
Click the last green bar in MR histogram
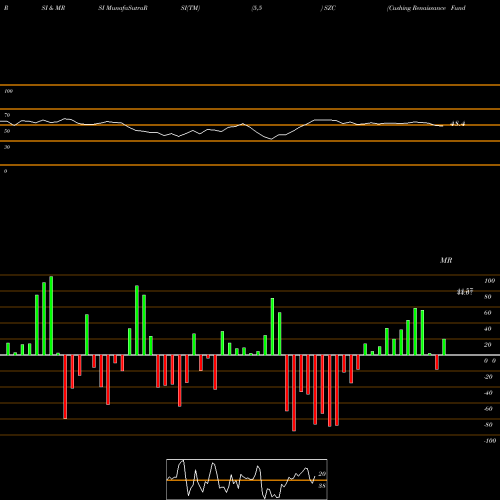point(444,347)
